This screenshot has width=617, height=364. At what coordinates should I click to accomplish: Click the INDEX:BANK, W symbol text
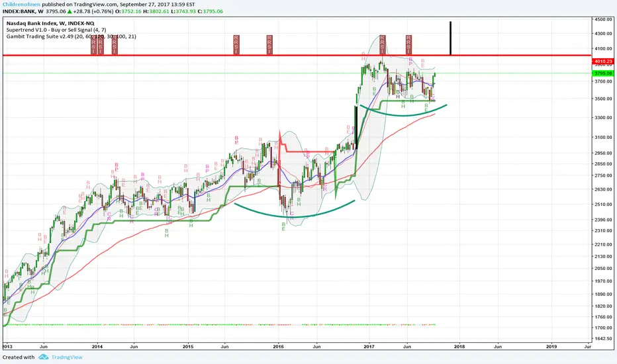click(23, 11)
